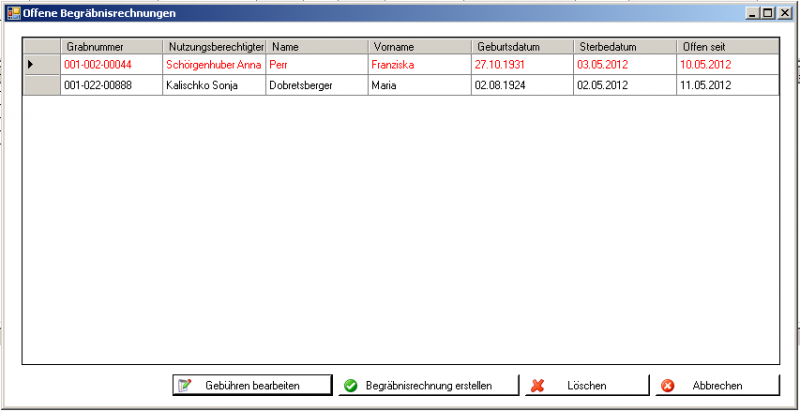Sort by Grabnummer column header
Image resolution: width=800 pixels, height=411 pixels.
point(110,47)
